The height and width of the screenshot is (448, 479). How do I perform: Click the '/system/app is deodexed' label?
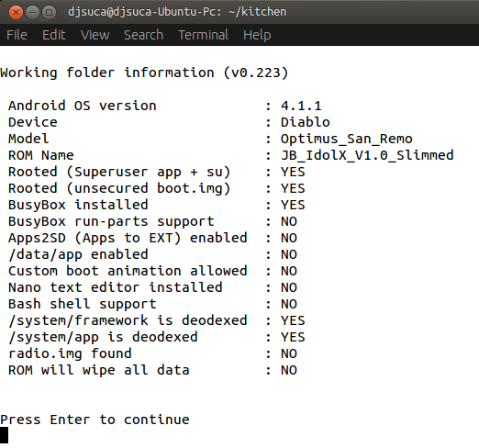pyautogui.click(x=103, y=337)
